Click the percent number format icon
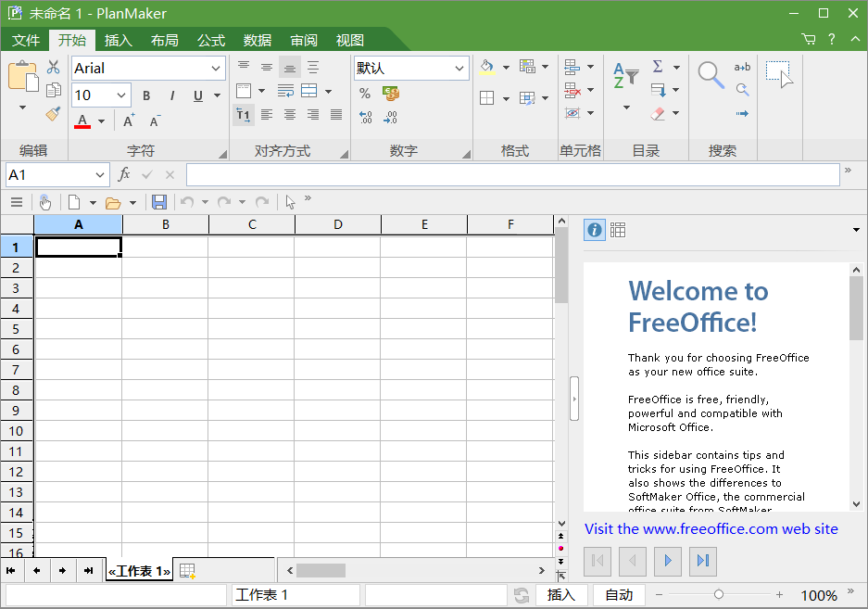 365,94
